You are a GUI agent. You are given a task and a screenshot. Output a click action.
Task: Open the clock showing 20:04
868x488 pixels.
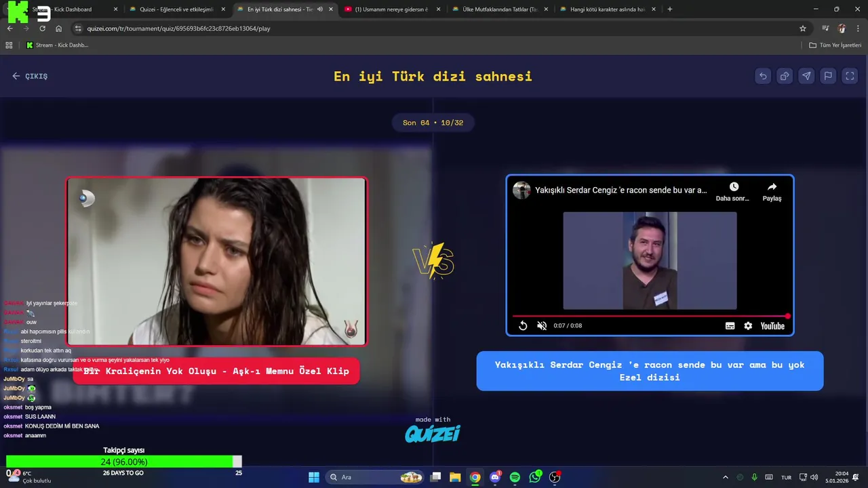pyautogui.click(x=837, y=477)
